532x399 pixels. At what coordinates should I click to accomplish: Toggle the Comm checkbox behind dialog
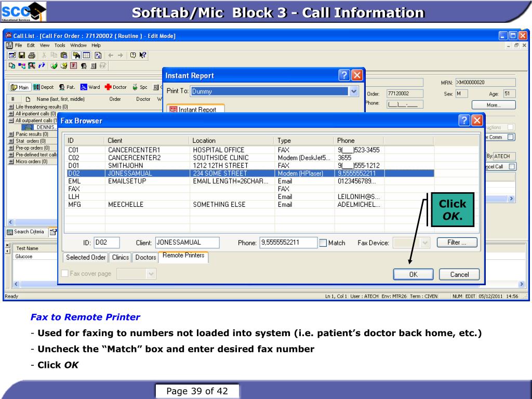[511, 137]
